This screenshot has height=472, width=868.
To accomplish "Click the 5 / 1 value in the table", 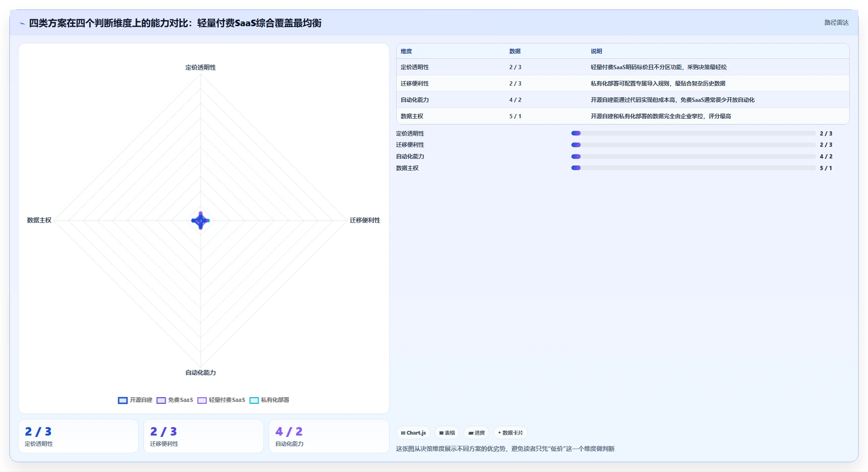I will [515, 116].
